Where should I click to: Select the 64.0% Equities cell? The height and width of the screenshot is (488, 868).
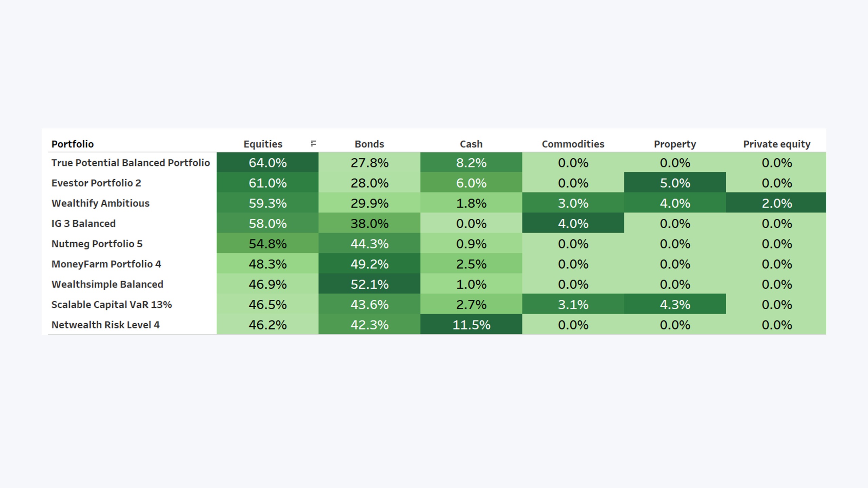click(x=268, y=162)
